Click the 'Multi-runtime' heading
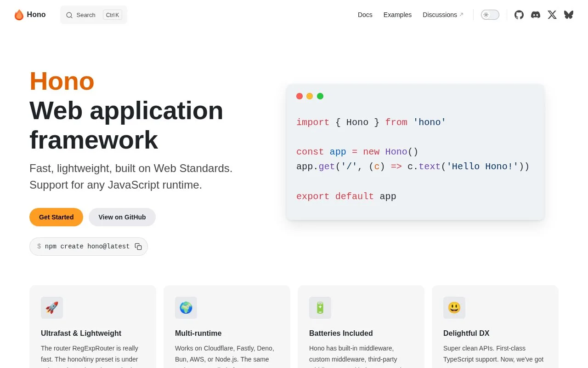Image resolution: width=588 pixels, height=368 pixels. tap(198, 333)
